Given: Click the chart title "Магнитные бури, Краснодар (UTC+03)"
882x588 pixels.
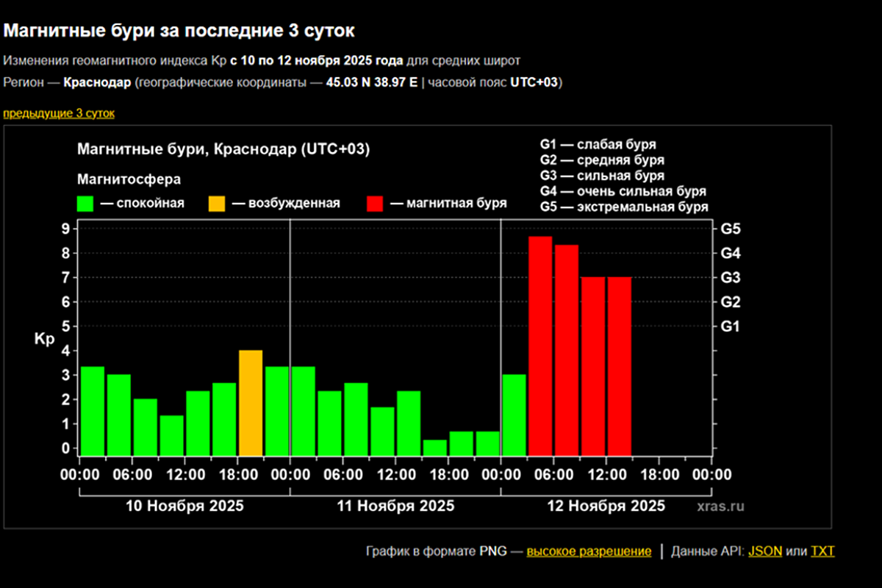Looking at the screenshot, I should (x=223, y=149).
